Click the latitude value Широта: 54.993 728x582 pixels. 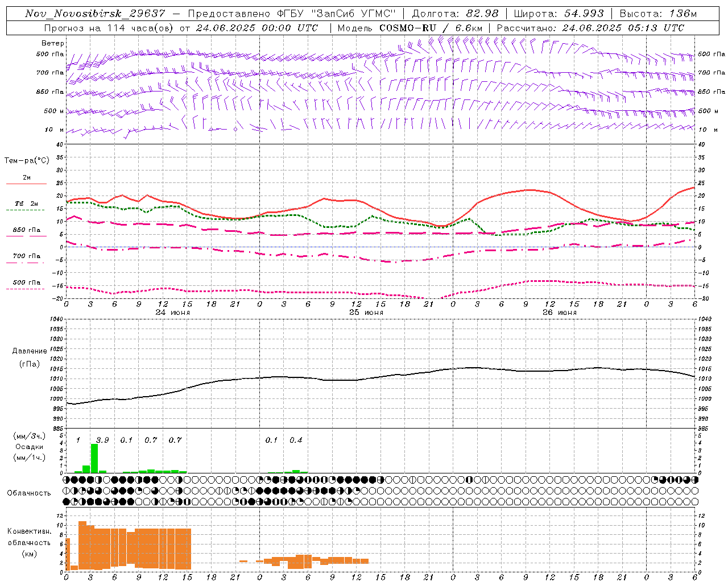click(x=559, y=14)
